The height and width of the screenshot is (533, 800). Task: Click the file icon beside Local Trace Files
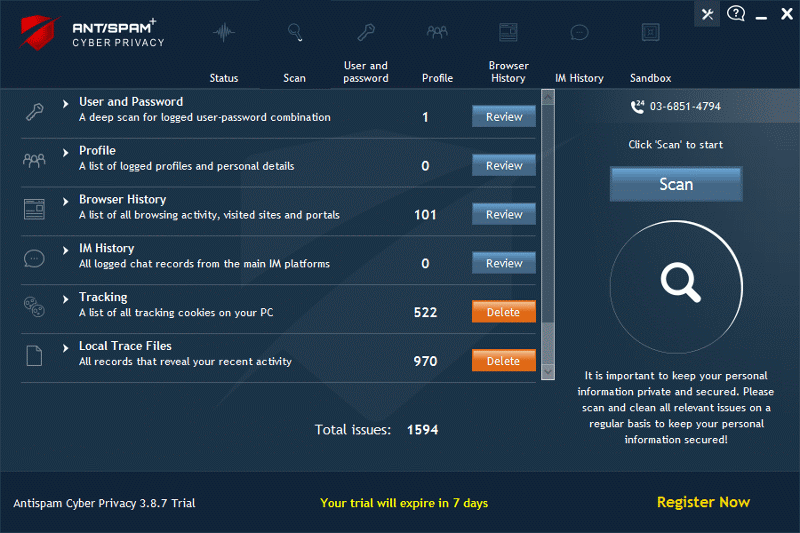(x=34, y=356)
